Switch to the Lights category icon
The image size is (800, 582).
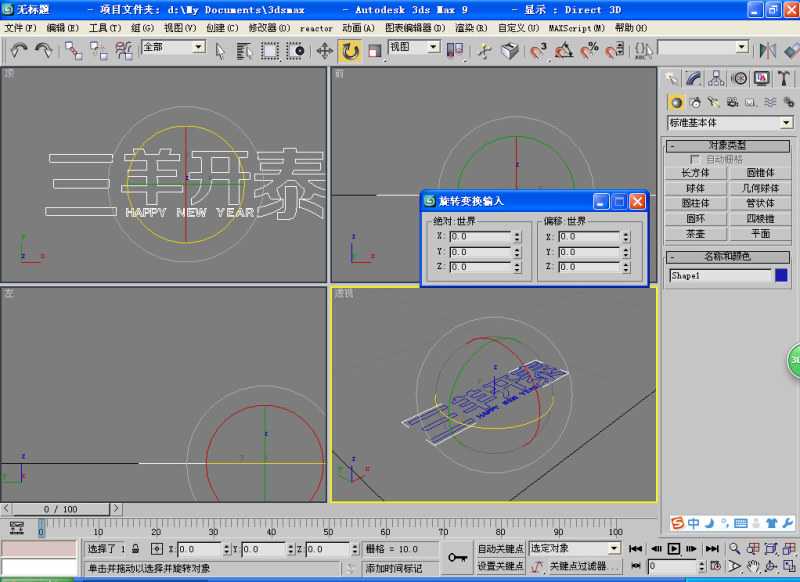tap(713, 102)
